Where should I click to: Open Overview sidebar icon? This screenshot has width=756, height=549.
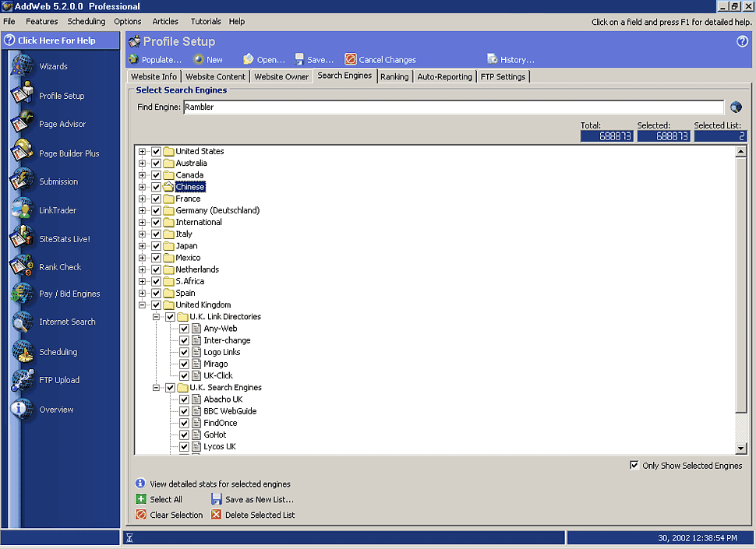[x=22, y=410]
